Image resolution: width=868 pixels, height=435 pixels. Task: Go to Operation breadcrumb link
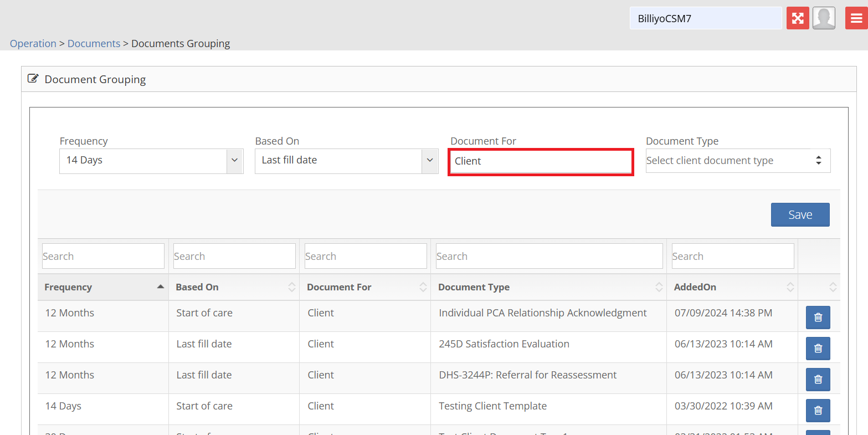pos(33,43)
